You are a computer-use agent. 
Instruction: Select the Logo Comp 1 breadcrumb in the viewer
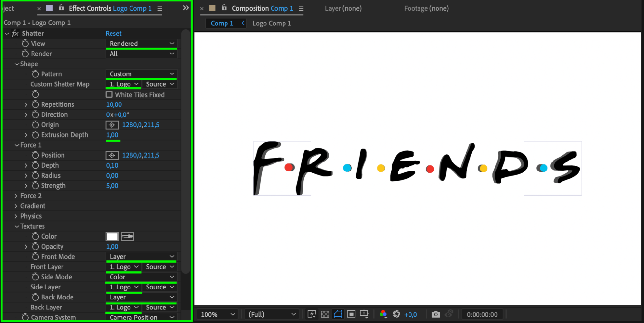[272, 23]
